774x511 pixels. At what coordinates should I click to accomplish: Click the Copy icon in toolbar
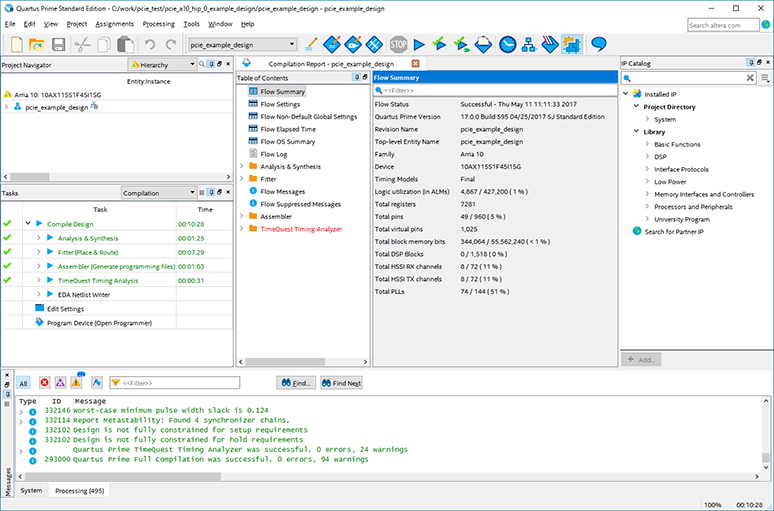pos(104,44)
